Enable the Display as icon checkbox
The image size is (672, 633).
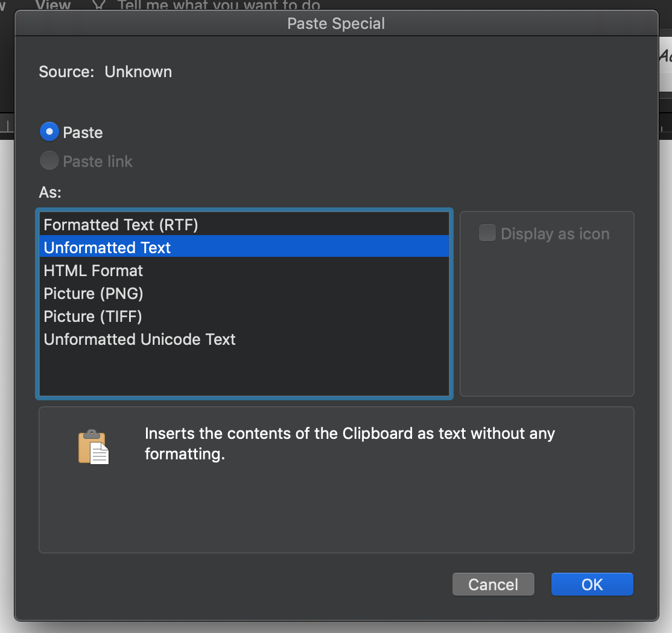point(487,233)
